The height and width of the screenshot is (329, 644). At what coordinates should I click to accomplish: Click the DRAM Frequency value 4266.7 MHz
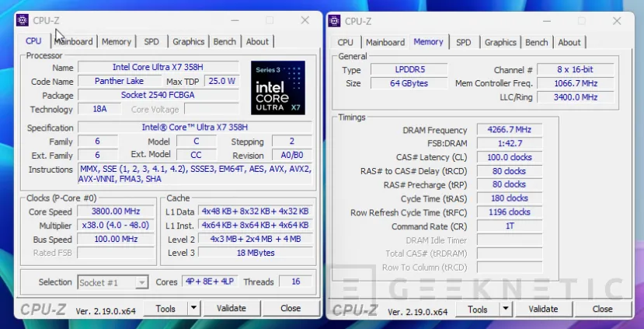510,130
